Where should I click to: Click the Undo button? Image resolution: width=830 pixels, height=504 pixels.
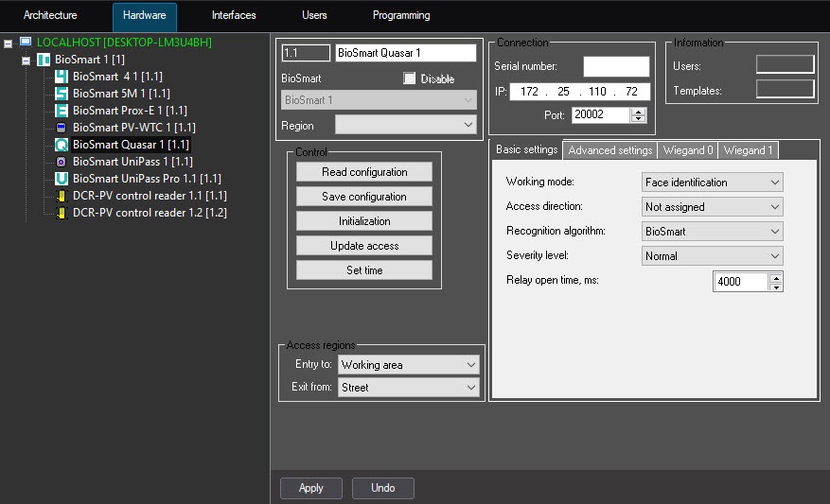coord(382,488)
